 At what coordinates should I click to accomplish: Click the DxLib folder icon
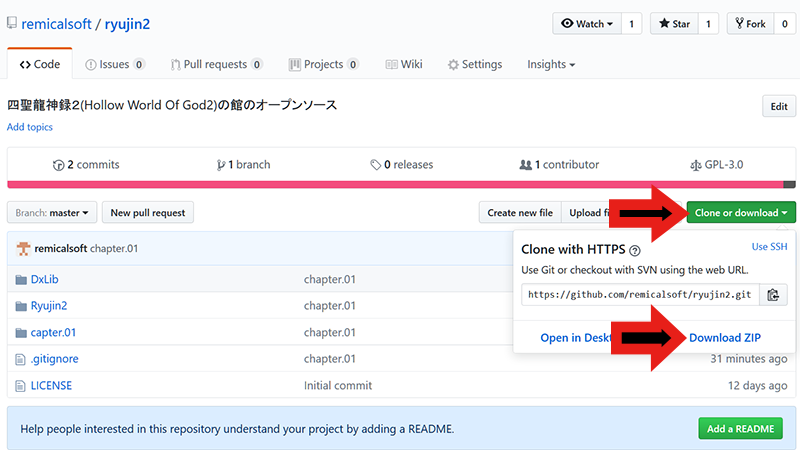(x=21, y=280)
